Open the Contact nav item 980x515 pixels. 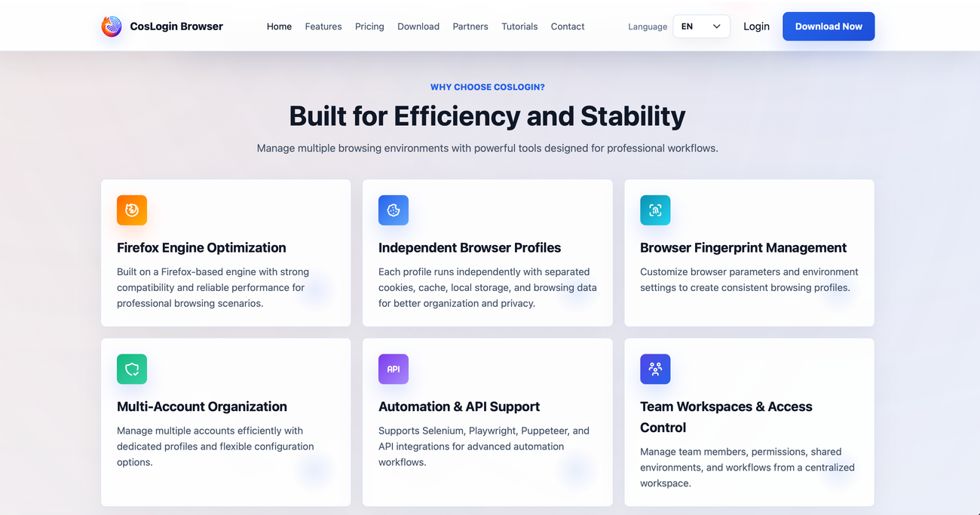click(x=568, y=26)
